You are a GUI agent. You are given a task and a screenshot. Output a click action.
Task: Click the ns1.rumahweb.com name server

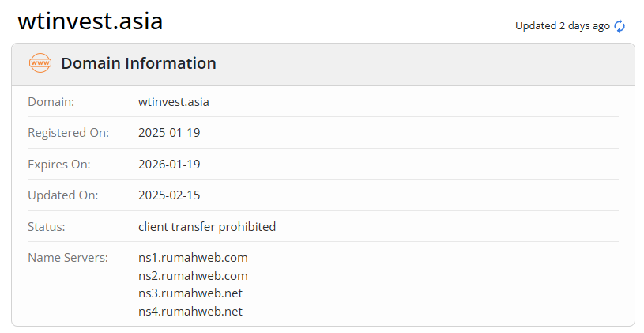tap(193, 257)
